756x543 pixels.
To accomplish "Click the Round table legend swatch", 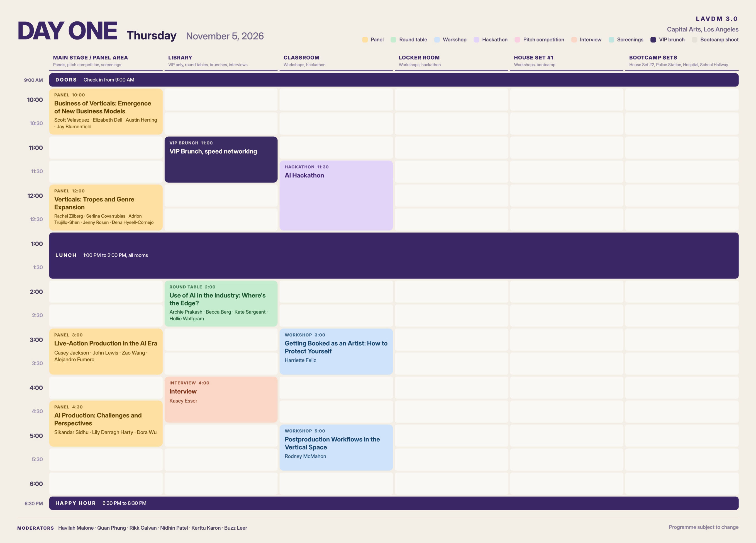I will (393, 40).
